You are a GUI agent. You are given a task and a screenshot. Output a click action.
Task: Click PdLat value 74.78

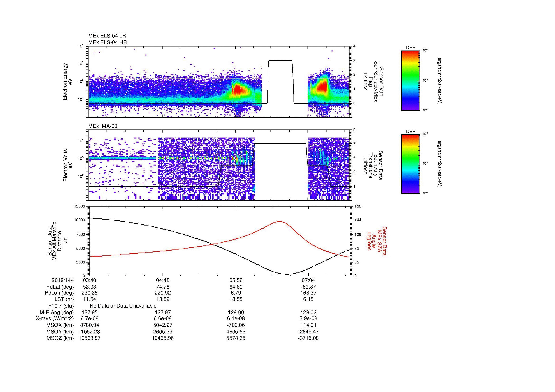(163, 287)
